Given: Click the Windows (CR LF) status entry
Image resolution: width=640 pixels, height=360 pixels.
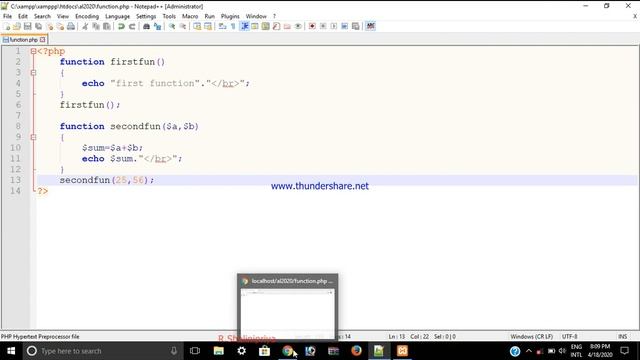Looking at the screenshot, I should click(x=531, y=337).
